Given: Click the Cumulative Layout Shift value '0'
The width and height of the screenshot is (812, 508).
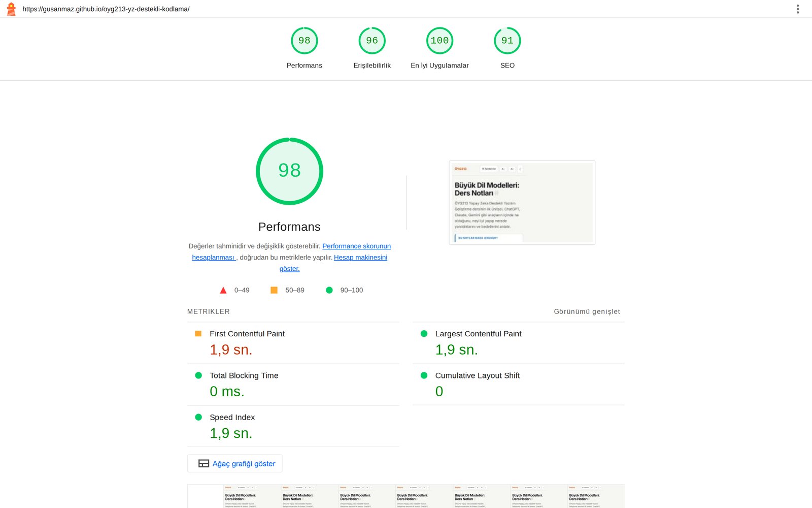Looking at the screenshot, I should coord(439,391).
